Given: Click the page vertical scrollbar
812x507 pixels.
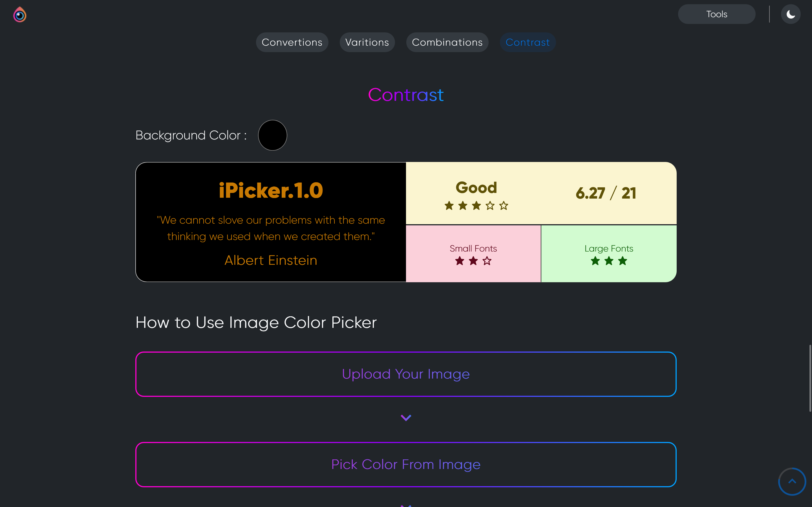Looking at the screenshot, I should pyautogui.click(x=810, y=378).
